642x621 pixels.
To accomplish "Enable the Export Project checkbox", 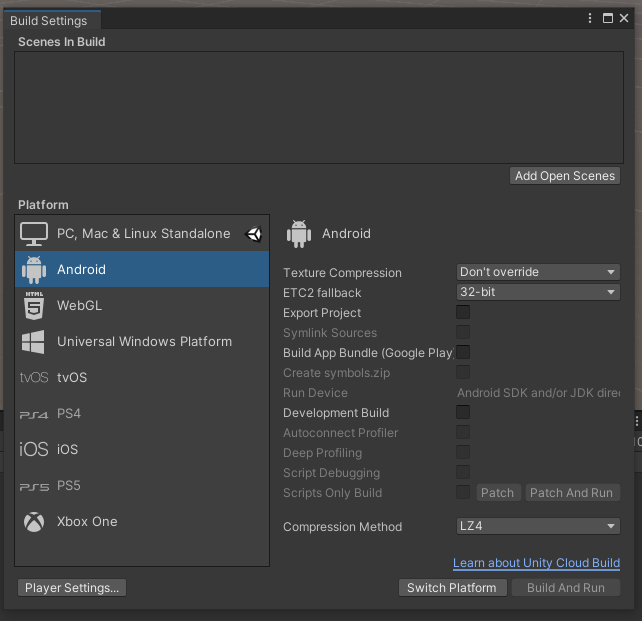I will 463,312.
